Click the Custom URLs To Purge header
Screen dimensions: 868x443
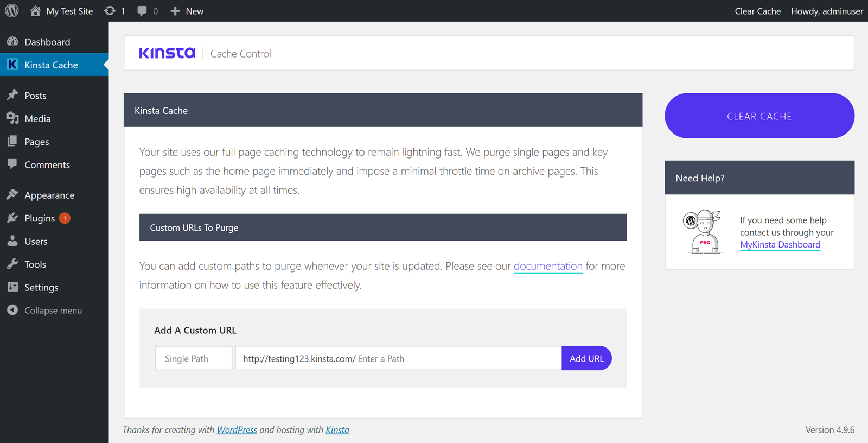tap(383, 227)
